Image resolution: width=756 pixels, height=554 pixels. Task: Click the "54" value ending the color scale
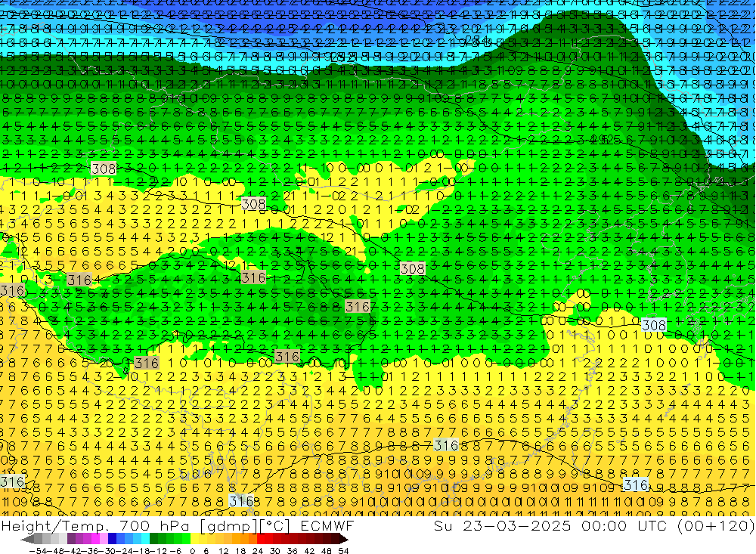(x=343, y=551)
